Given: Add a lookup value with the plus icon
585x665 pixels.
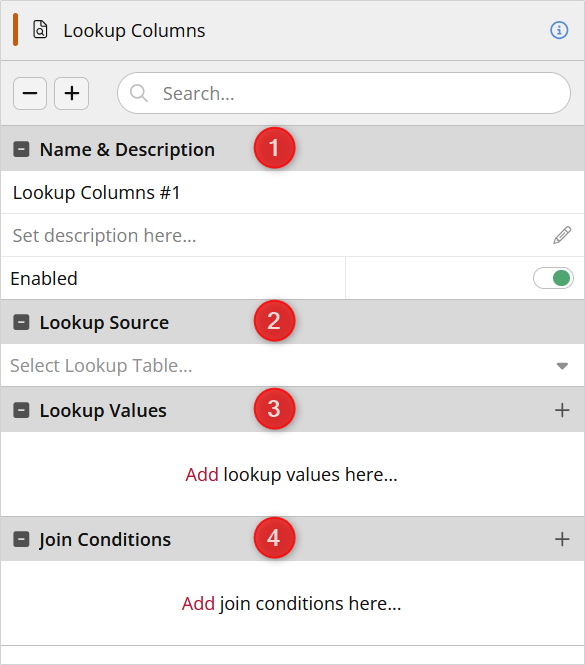Looking at the screenshot, I should click(562, 410).
